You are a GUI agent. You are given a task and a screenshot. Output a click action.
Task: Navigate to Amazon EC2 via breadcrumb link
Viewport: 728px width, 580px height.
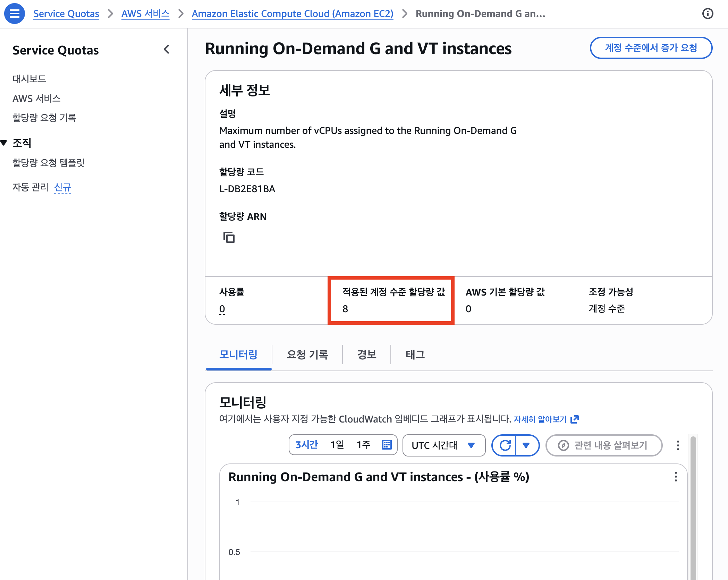(292, 14)
